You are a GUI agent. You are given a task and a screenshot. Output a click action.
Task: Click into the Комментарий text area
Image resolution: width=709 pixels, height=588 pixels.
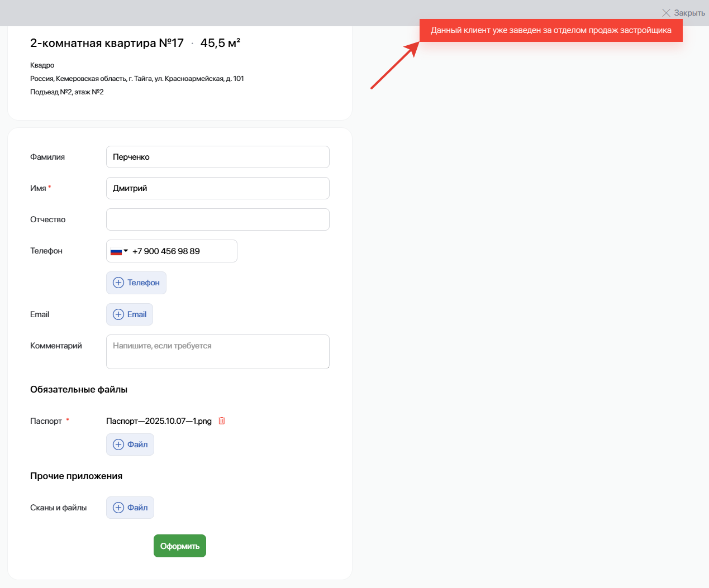click(217, 352)
